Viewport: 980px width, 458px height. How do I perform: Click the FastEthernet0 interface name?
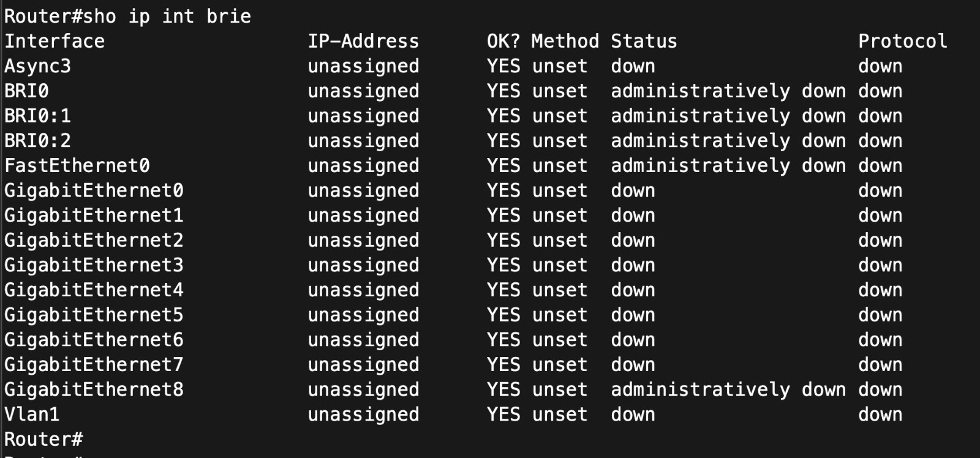click(77, 166)
